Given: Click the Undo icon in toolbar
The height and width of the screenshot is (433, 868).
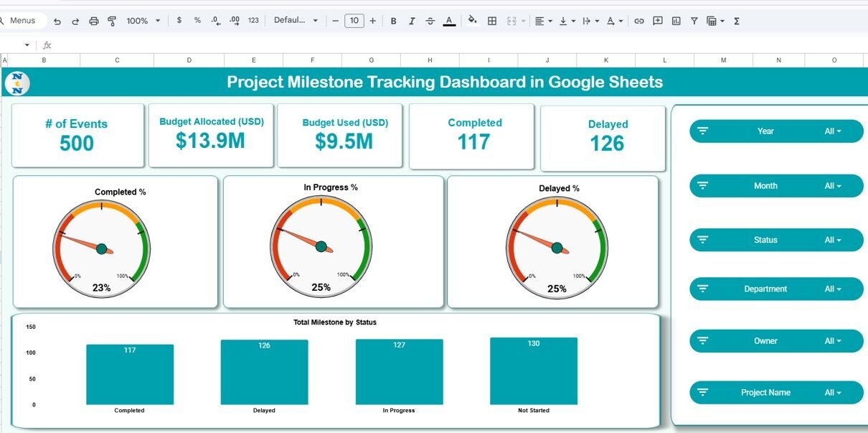Looking at the screenshot, I should tap(57, 21).
